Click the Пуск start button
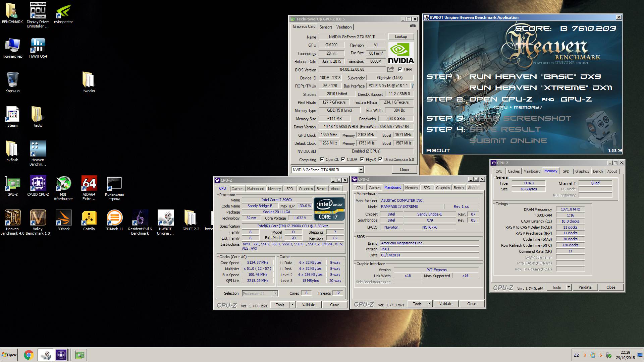The width and height of the screenshot is (644, 362). click(x=9, y=355)
